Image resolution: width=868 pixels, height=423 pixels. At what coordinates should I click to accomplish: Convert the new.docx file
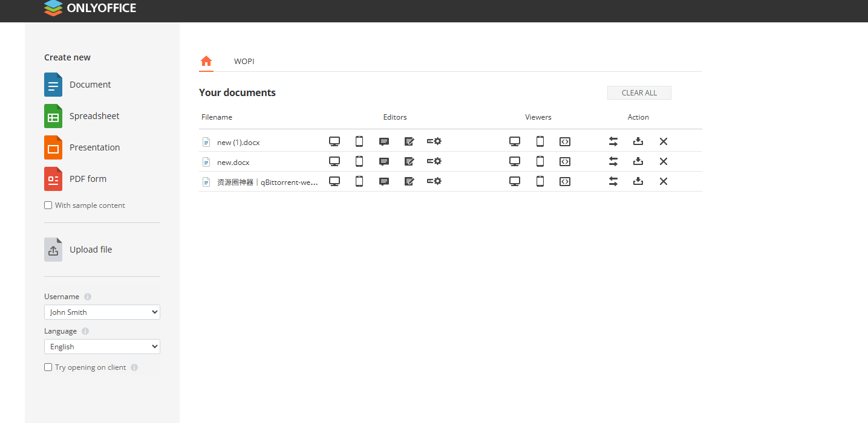pos(613,161)
